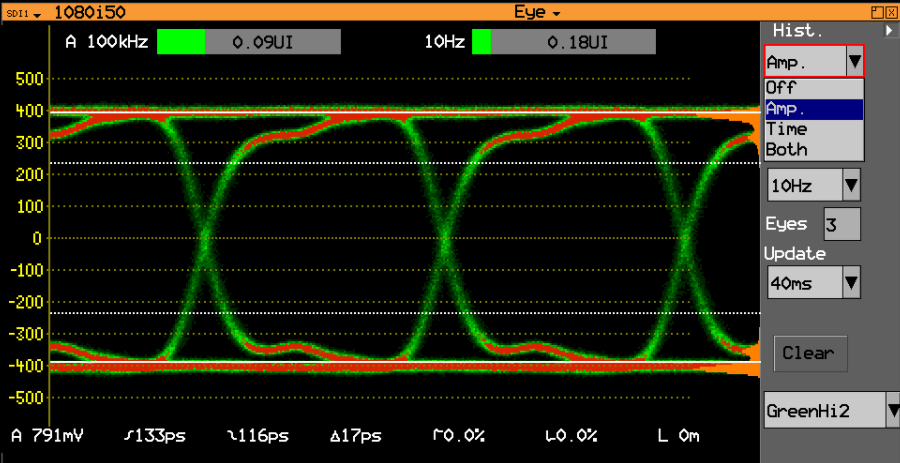Select the highlighted Amp. list entry

pyautogui.click(x=814, y=109)
